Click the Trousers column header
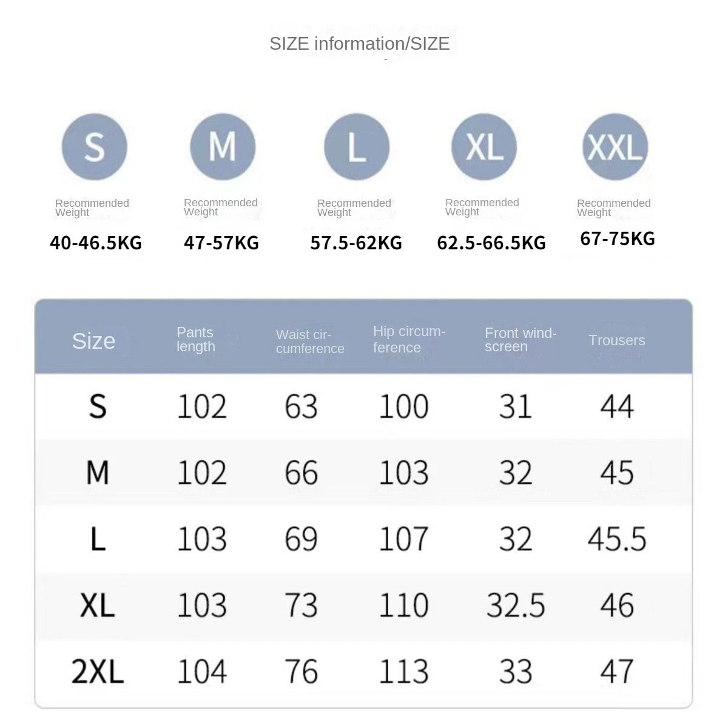 tap(616, 340)
